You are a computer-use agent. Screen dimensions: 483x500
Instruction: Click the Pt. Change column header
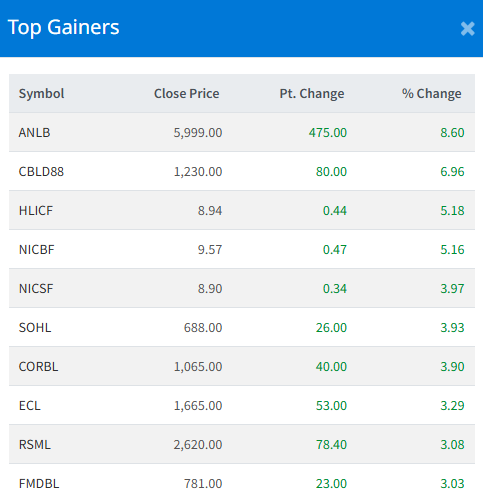tap(312, 94)
